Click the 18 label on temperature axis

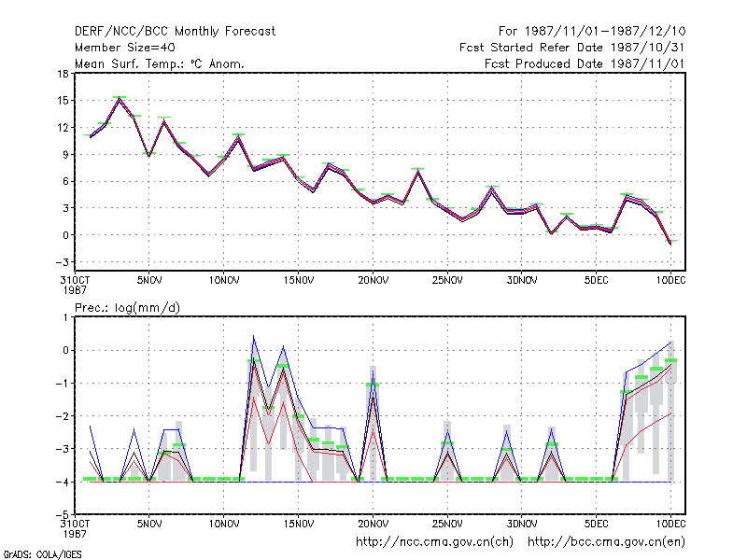click(x=63, y=74)
